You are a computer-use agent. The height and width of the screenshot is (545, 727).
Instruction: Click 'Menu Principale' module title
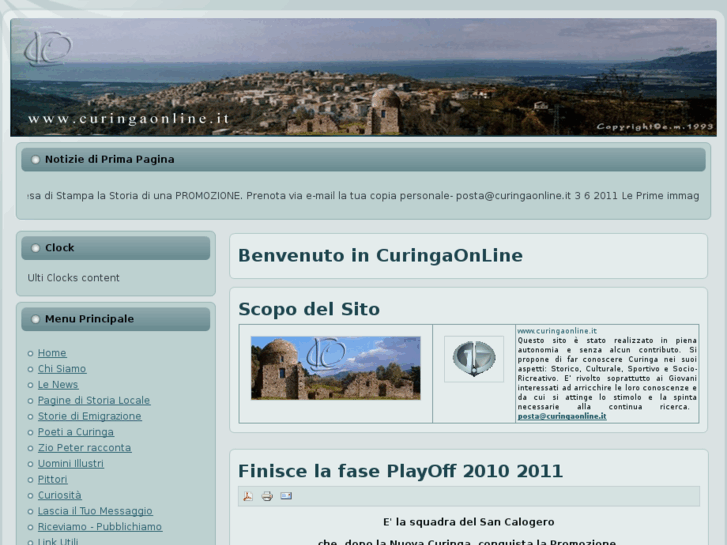point(89,319)
